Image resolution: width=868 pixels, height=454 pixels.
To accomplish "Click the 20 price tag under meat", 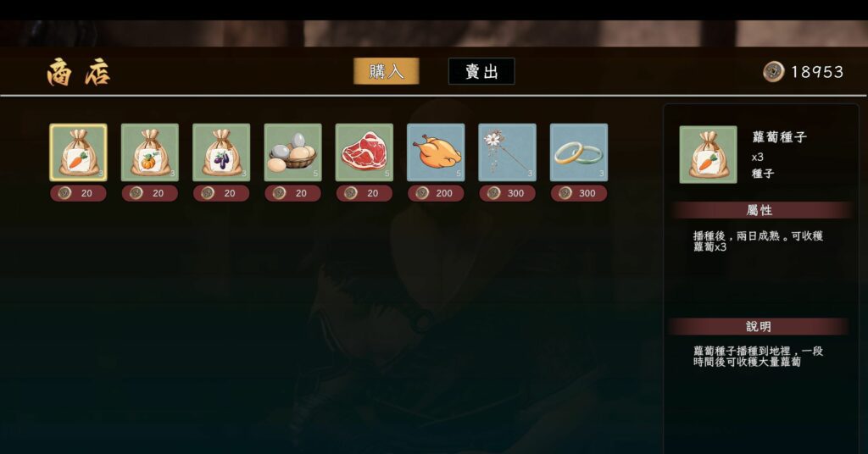I will [364, 193].
